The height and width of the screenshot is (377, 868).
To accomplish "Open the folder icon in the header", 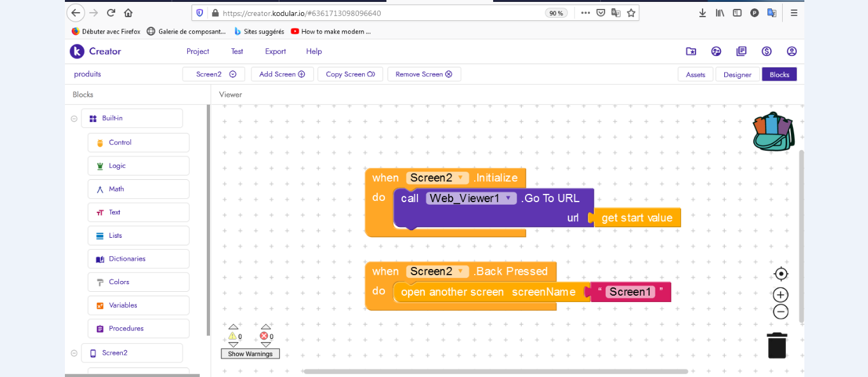I will [691, 51].
